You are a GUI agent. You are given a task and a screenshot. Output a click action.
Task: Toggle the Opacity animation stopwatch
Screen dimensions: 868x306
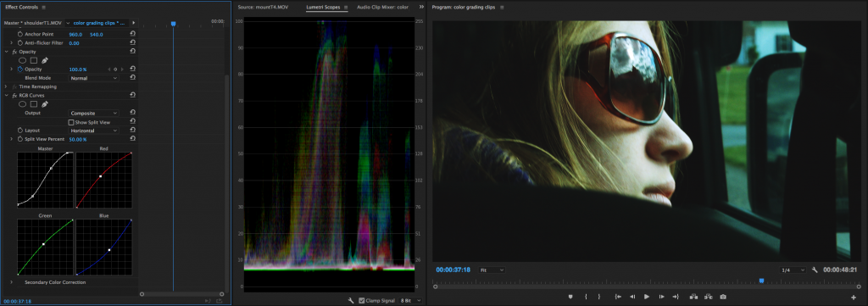[x=20, y=70]
